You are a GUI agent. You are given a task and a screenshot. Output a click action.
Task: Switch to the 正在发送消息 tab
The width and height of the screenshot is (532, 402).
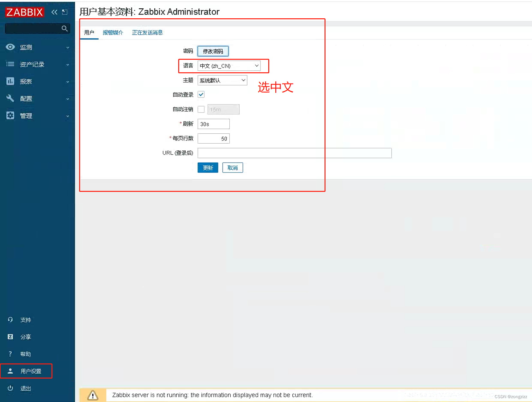[147, 32]
